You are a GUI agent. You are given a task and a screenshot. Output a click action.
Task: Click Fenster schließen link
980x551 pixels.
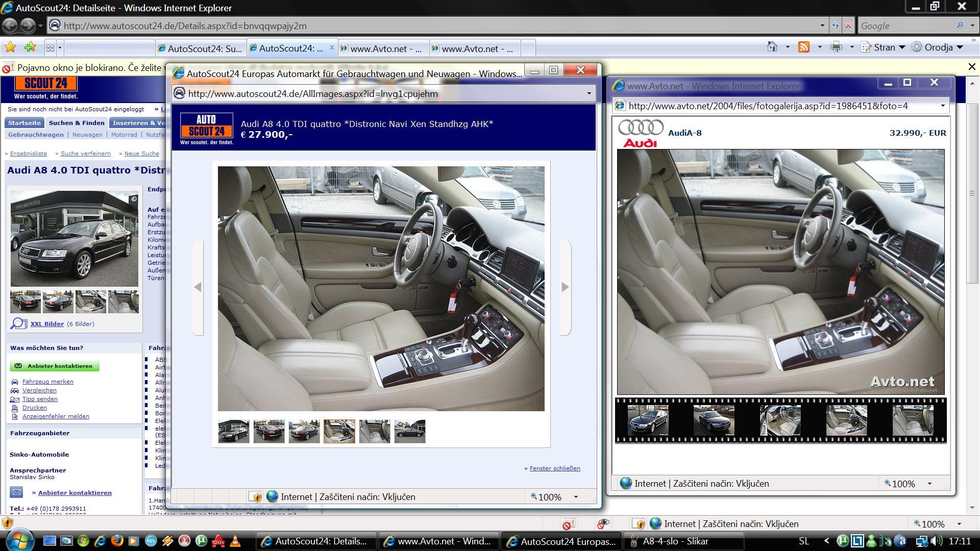[555, 468]
